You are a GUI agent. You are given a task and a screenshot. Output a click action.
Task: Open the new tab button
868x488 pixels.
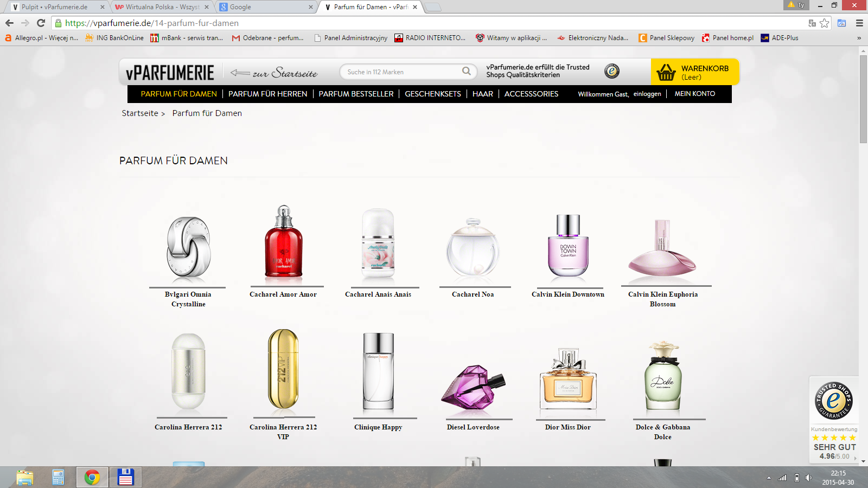(x=432, y=7)
